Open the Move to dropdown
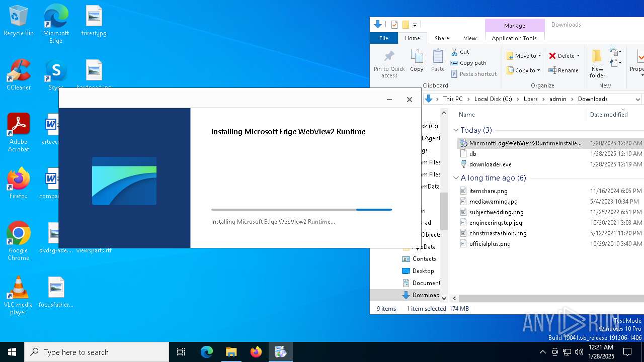 [524, 56]
